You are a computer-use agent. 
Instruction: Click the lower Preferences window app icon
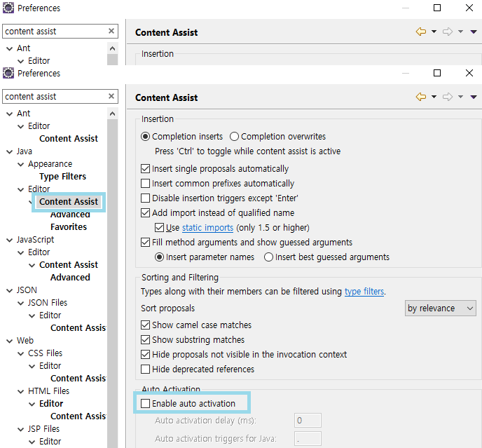coord(8,73)
